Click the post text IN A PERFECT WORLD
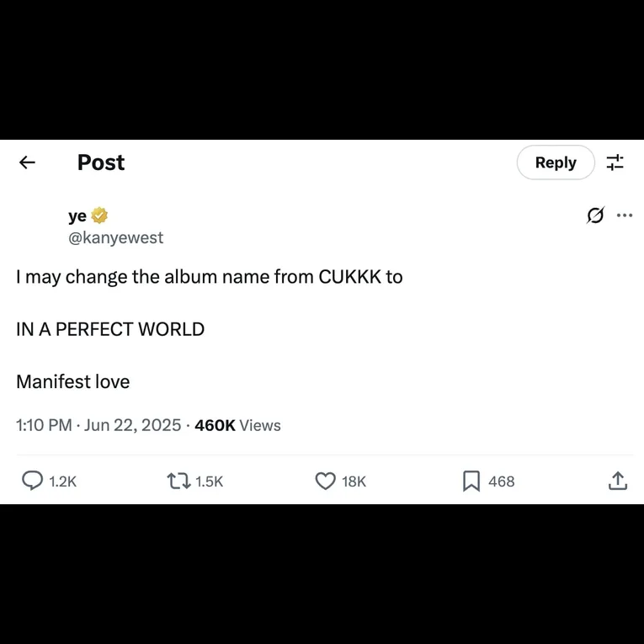This screenshot has width=644, height=644. pos(110,329)
